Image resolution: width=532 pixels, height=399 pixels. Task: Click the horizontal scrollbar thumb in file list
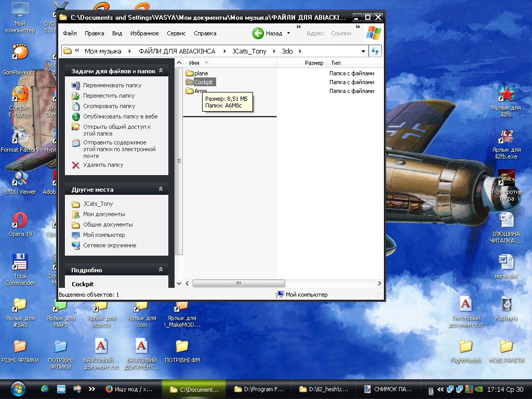click(238, 284)
